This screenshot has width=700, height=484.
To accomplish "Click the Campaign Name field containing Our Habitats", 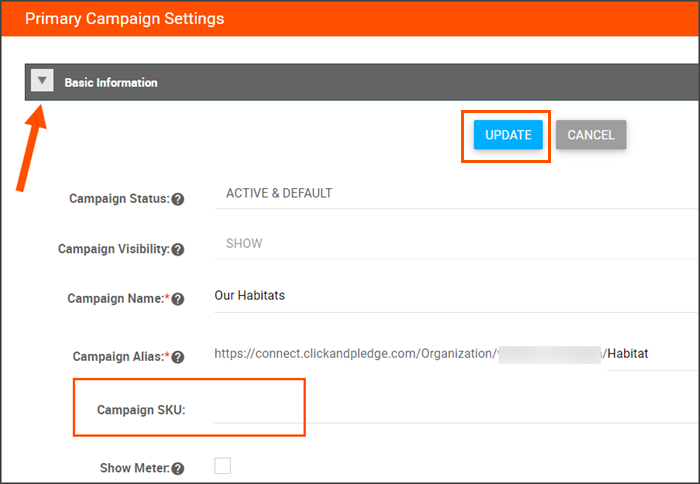I will coord(450,296).
